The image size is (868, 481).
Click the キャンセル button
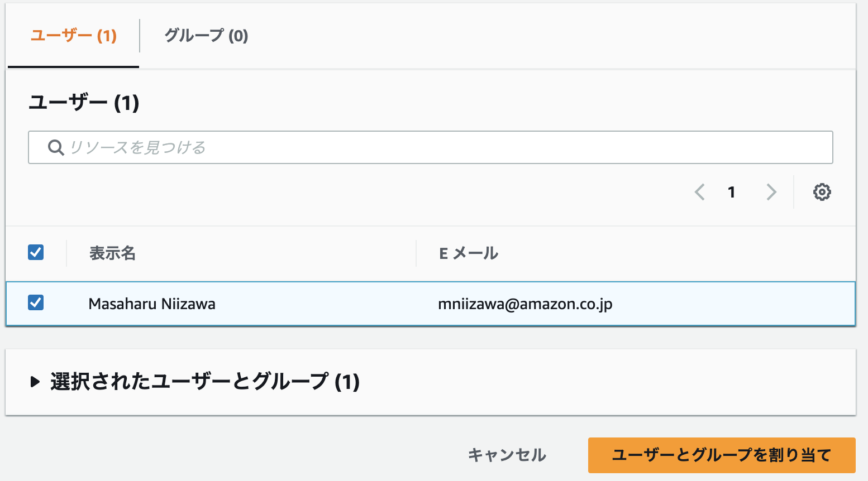click(507, 455)
